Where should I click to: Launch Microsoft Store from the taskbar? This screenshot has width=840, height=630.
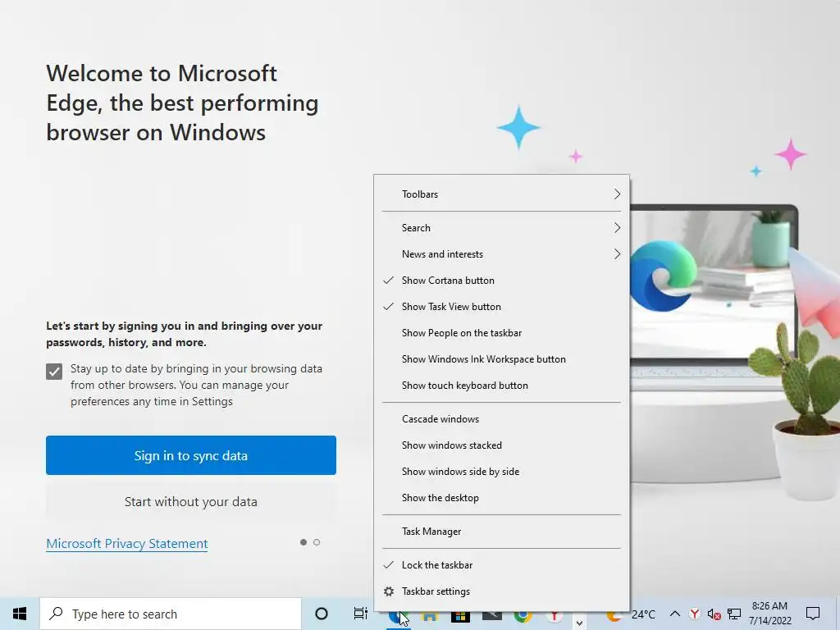pyautogui.click(x=460, y=616)
